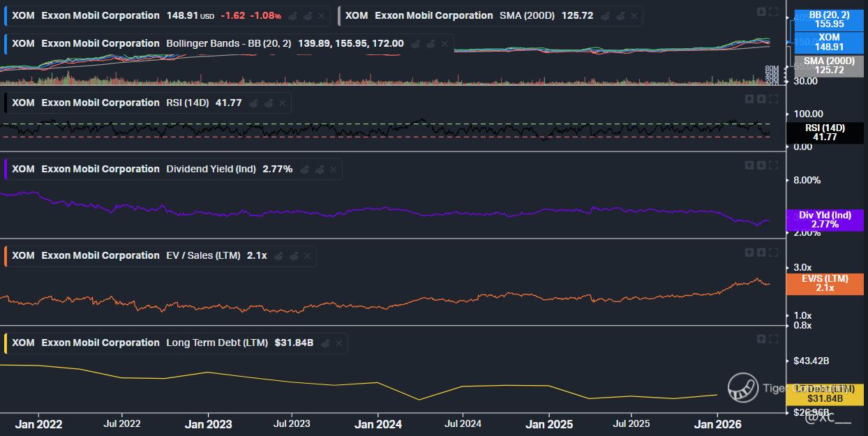Viewport: 868px width, 436px height.
Task: Move the main price pane down
Action: tap(761, 11)
